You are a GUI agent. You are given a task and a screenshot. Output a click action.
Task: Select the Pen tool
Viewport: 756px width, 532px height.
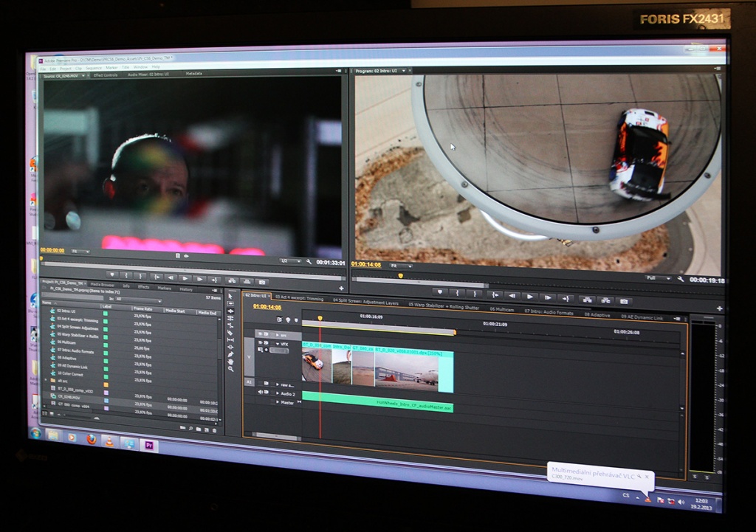pyautogui.click(x=230, y=354)
